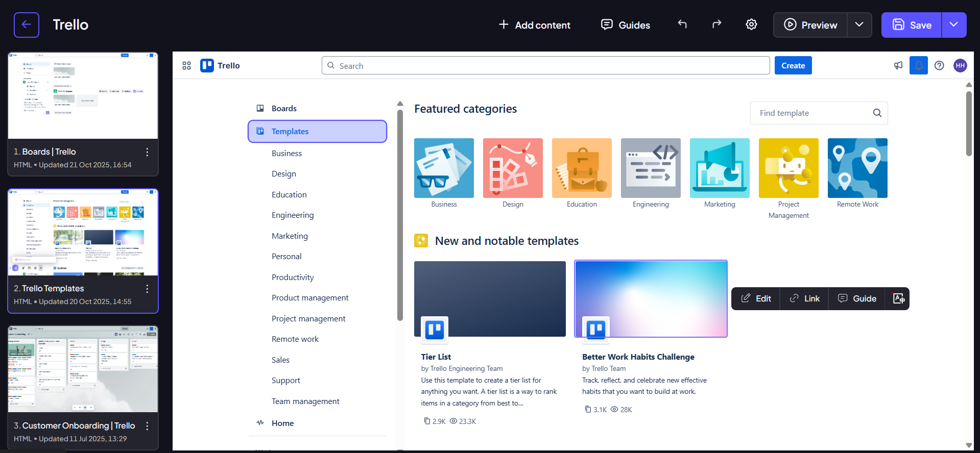Click the megaphone feedback icon

(x=898, y=65)
